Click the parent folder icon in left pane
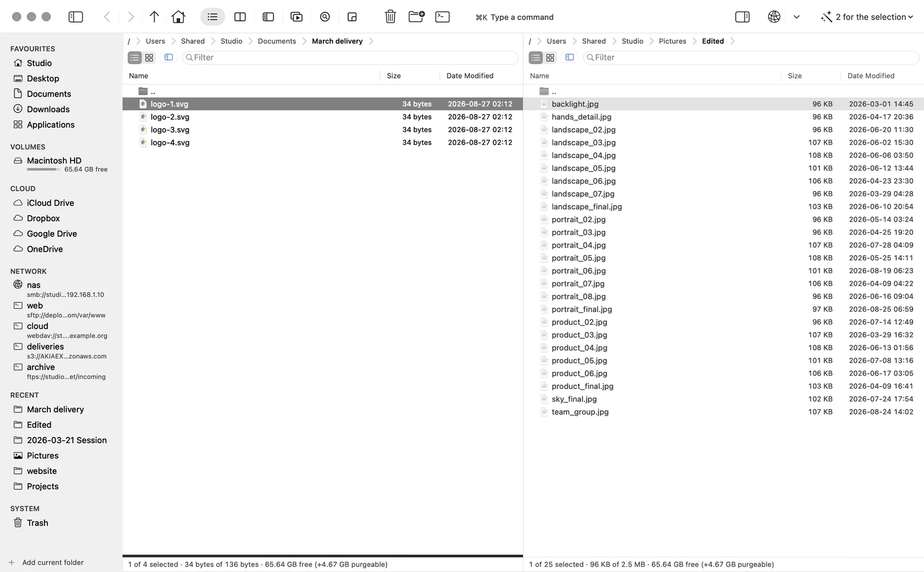This screenshot has height=572, width=924. [143, 91]
